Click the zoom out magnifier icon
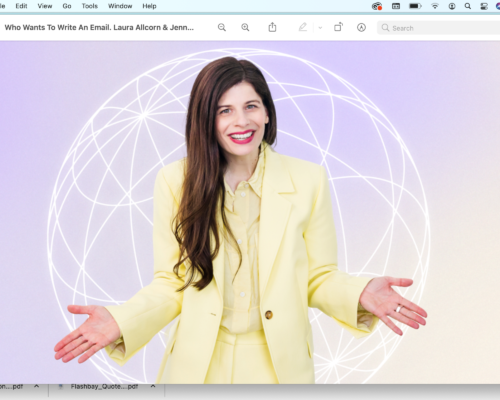This screenshot has width=500, height=400. point(222,27)
